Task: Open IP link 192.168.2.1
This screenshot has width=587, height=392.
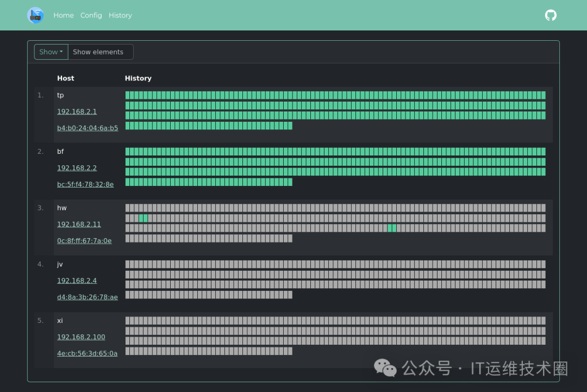Action: 77,111
